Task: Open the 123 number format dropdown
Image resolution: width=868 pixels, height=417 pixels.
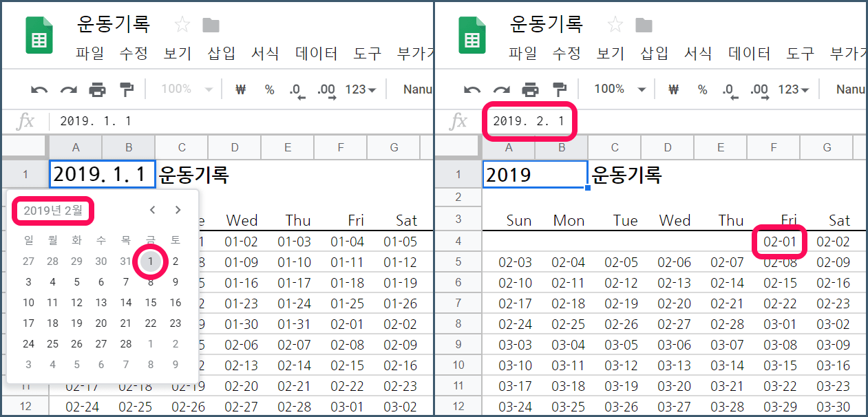Action: tap(360, 89)
